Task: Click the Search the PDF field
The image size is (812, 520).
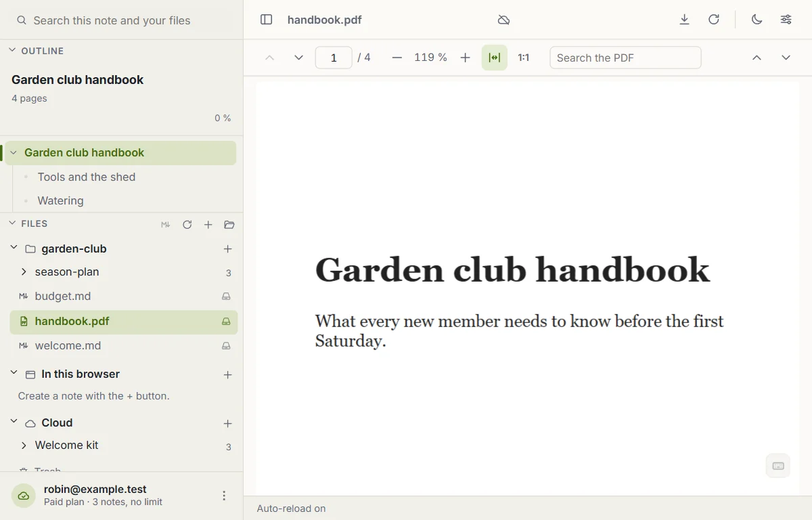Action: point(625,58)
